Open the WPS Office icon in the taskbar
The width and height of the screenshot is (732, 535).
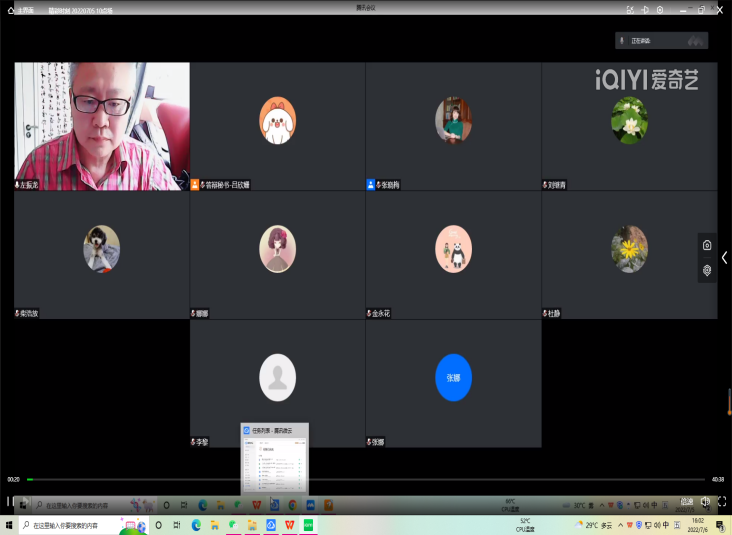(x=290, y=525)
